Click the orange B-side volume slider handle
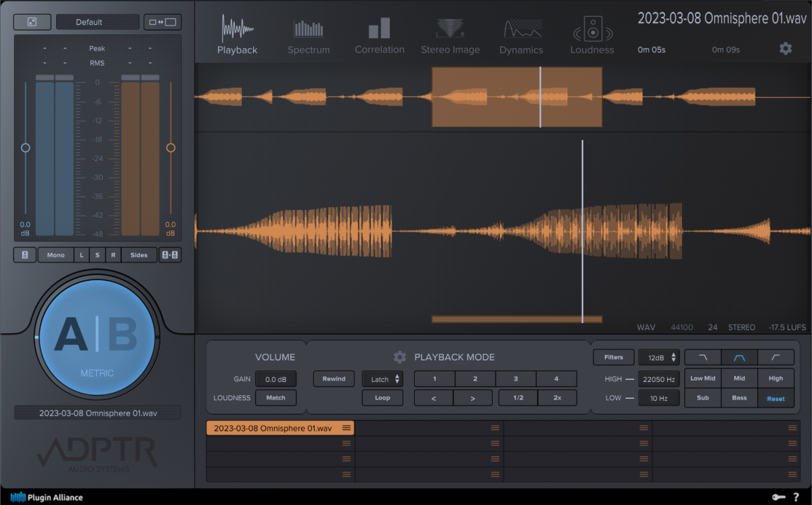The height and width of the screenshot is (505, 812). pos(171,147)
